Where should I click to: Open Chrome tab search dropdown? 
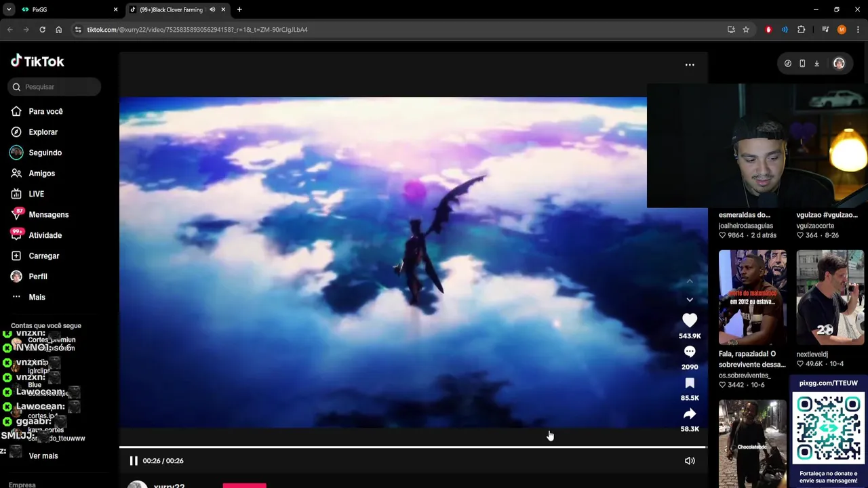9,9
